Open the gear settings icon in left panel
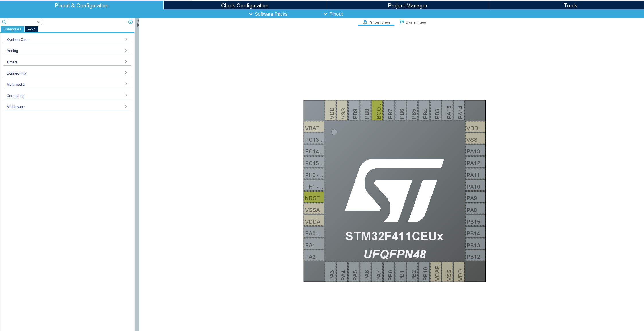Image resolution: width=644 pixels, height=331 pixels. [131, 22]
